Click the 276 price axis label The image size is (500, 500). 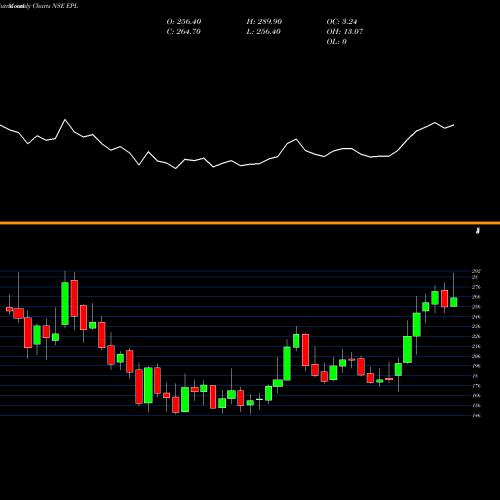tap(476, 287)
